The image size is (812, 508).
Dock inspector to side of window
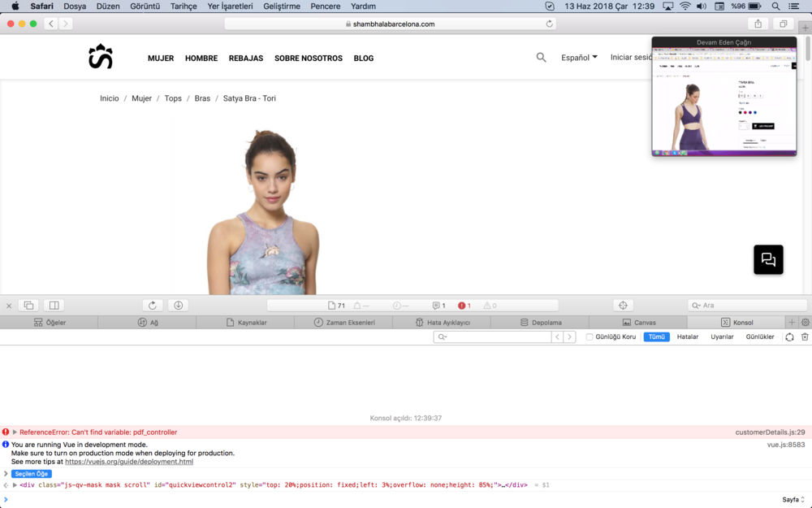pos(54,306)
